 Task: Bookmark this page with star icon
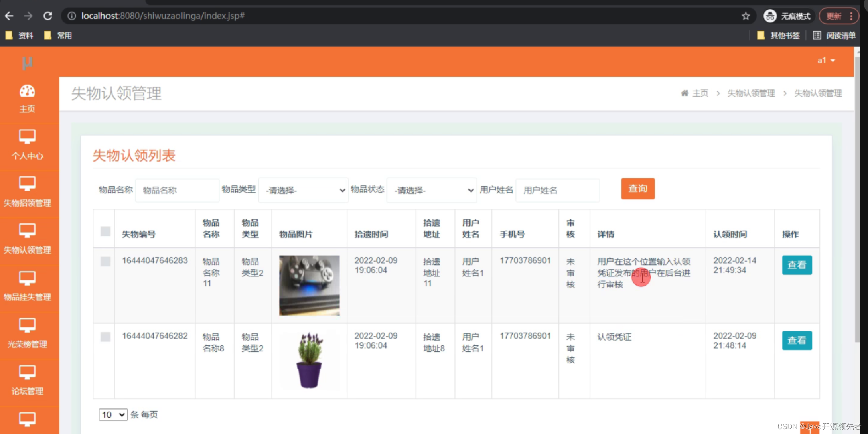[746, 16]
